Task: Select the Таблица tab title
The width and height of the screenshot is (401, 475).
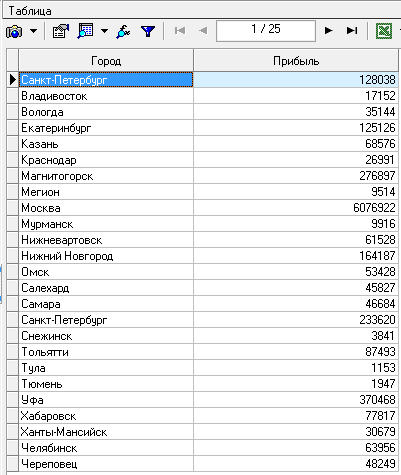Action: pyautogui.click(x=30, y=11)
